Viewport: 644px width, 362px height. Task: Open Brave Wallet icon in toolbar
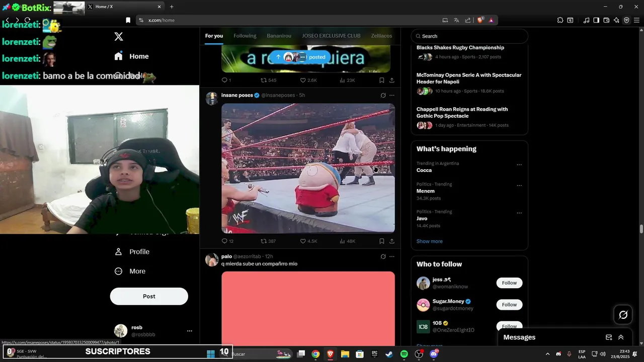click(606, 20)
